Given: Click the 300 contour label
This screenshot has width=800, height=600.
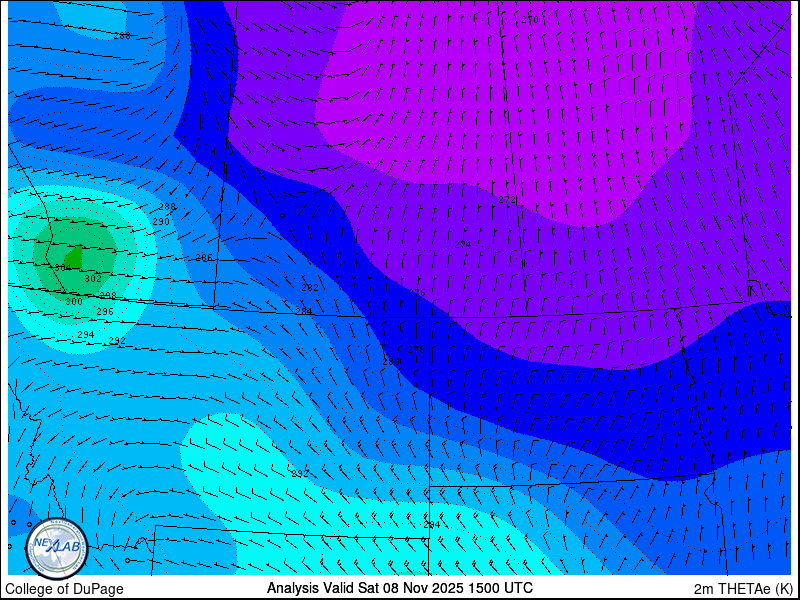Looking at the screenshot, I should (x=73, y=302).
